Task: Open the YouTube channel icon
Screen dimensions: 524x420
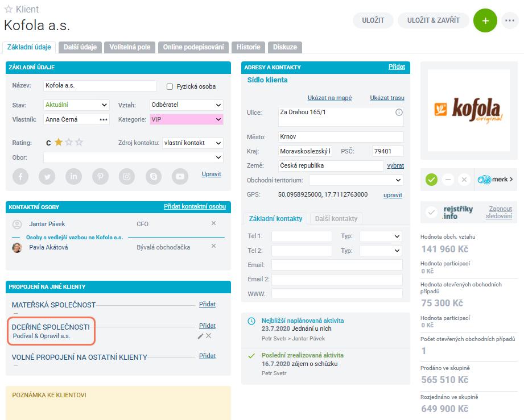Action: pyautogui.click(x=180, y=176)
